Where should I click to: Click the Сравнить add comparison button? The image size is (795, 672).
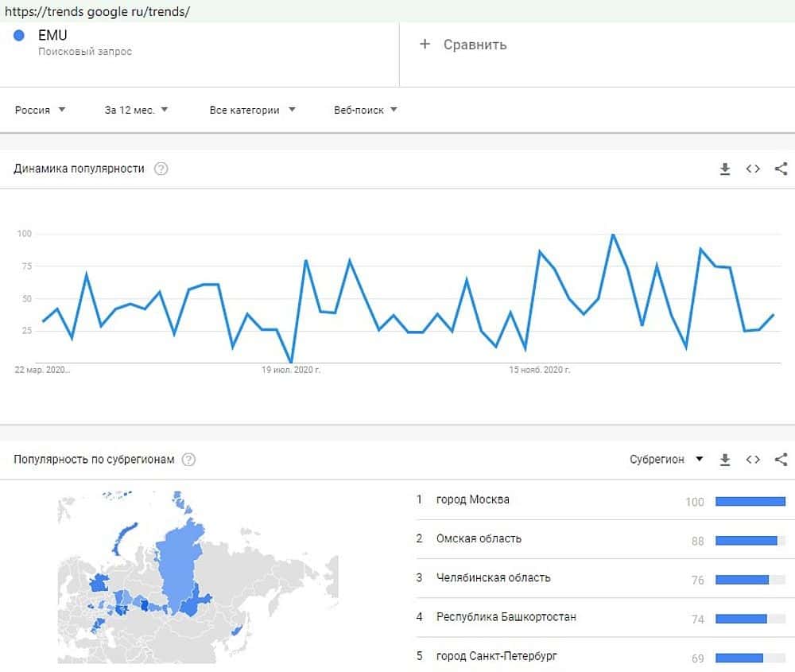[x=463, y=45]
